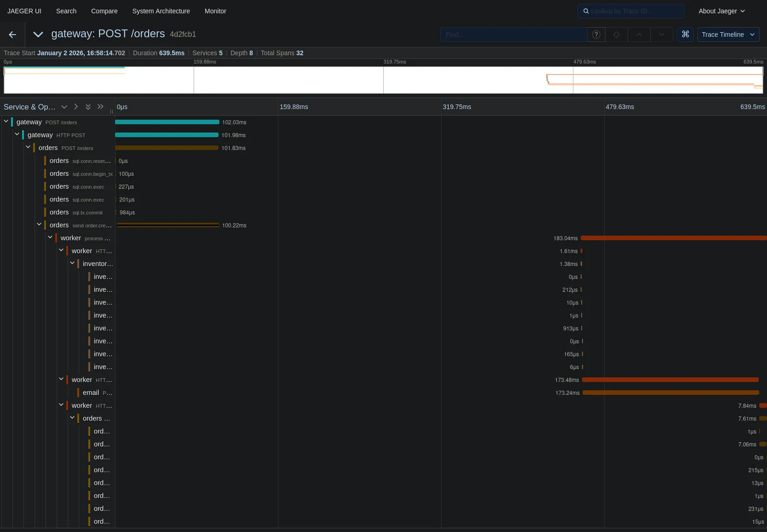Open the keyboard shortcuts command icon
The height and width of the screenshot is (532, 767).
685,35
